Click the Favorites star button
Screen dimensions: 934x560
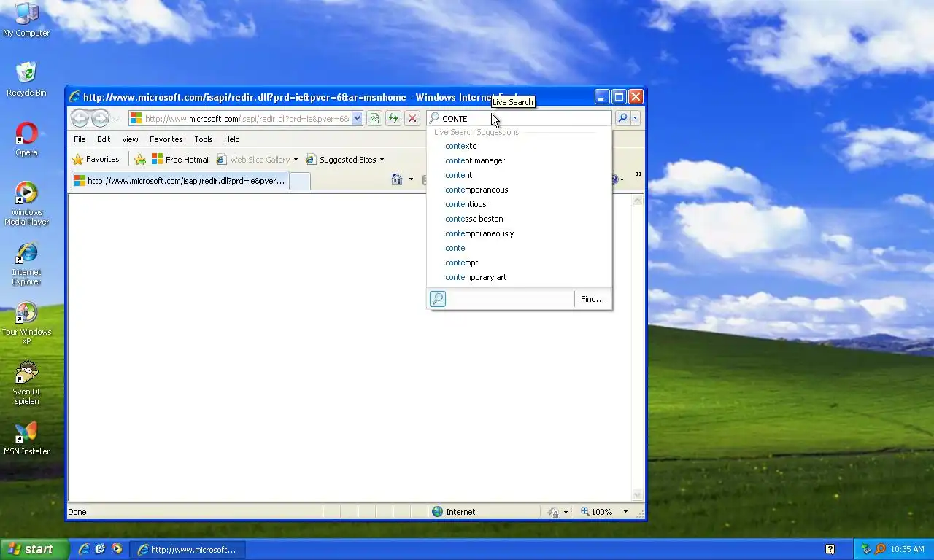(x=96, y=159)
